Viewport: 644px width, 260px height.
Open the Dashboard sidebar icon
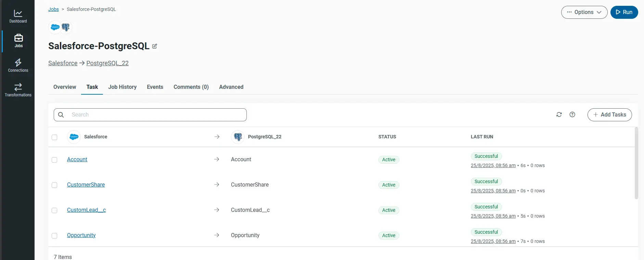click(18, 16)
